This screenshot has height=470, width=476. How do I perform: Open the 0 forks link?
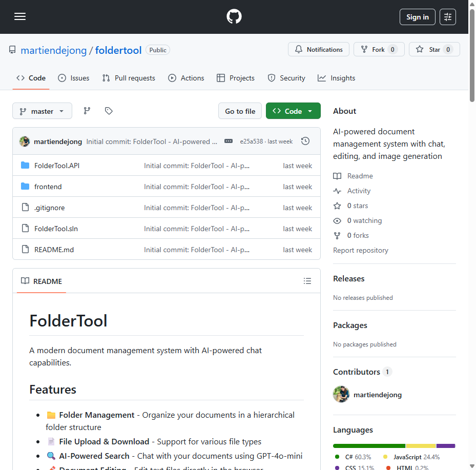(351, 235)
